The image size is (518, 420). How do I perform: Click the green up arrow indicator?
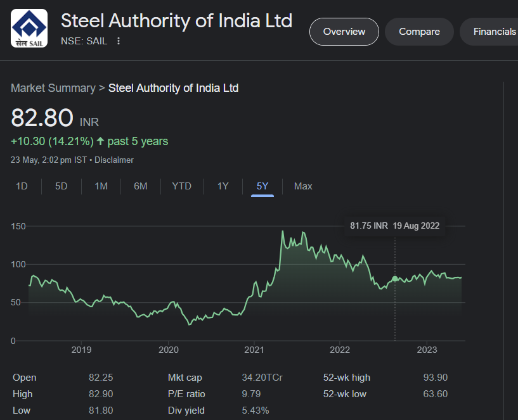[100, 141]
